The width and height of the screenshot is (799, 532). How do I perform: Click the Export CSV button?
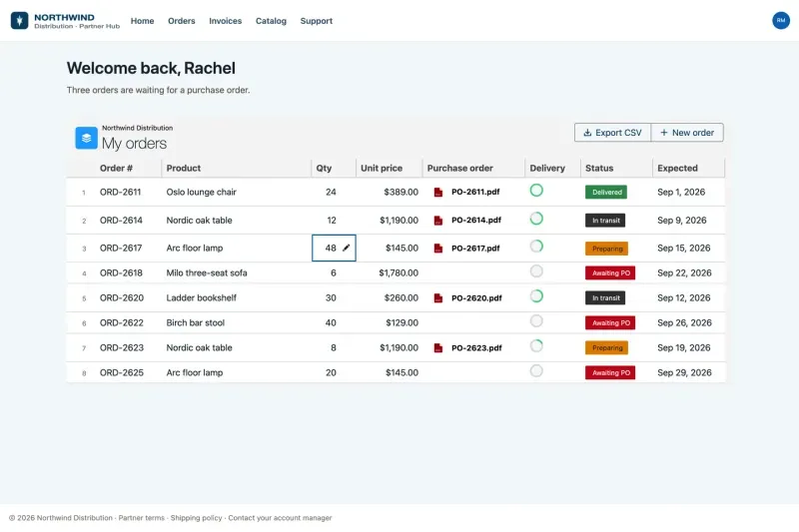coord(612,133)
